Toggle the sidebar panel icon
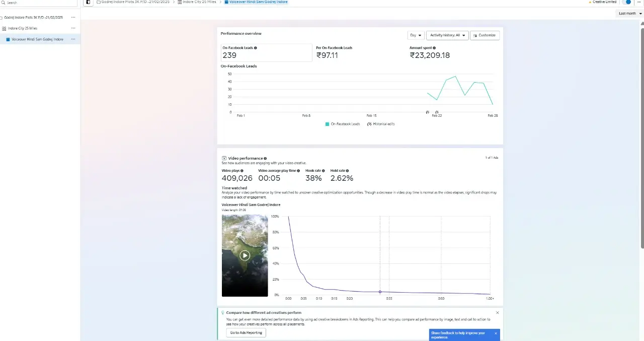644x341 pixels. tap(88, 2)
